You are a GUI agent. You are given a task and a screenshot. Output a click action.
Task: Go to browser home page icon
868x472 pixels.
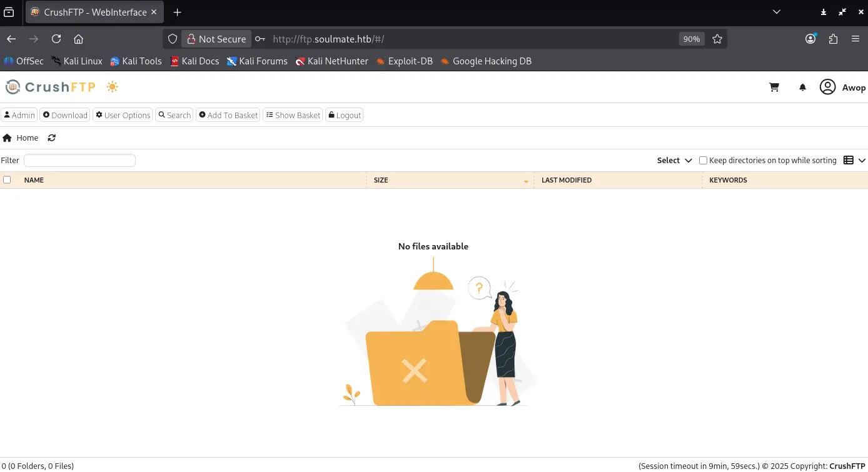pyautogui.click(x=78, y=39)
